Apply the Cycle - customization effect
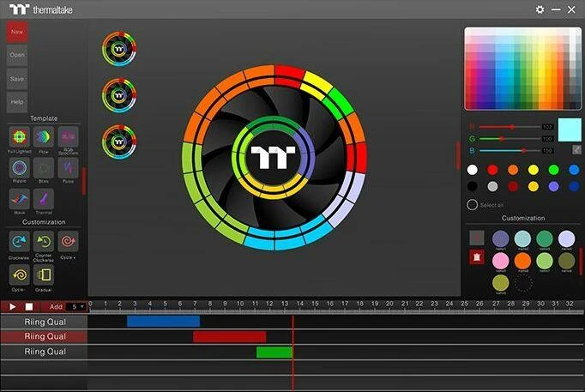 [x=20, y=274]
